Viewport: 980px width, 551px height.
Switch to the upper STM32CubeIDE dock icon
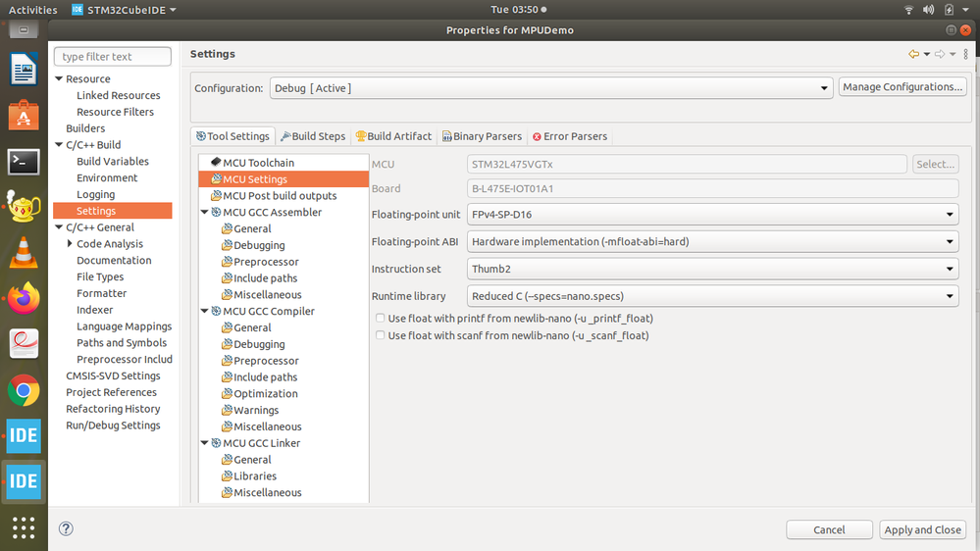click(x=24, y=435)
